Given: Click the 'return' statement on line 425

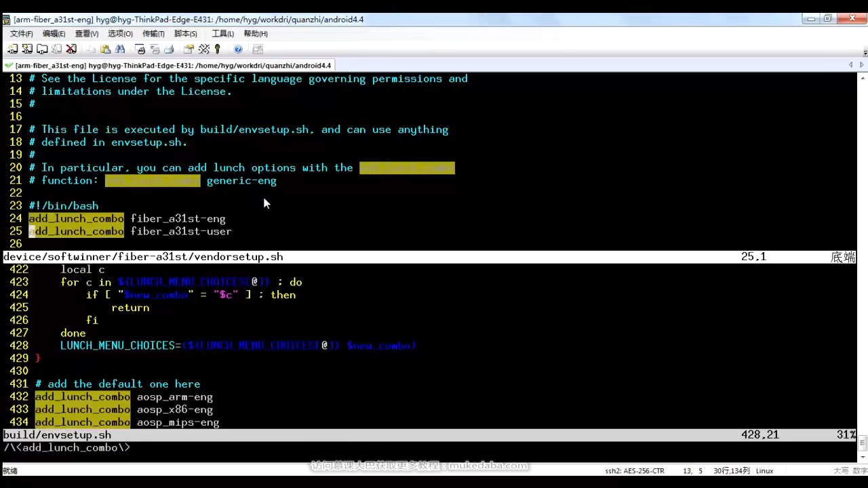Looking at the screenshot, I should click(x=130, y=308).
